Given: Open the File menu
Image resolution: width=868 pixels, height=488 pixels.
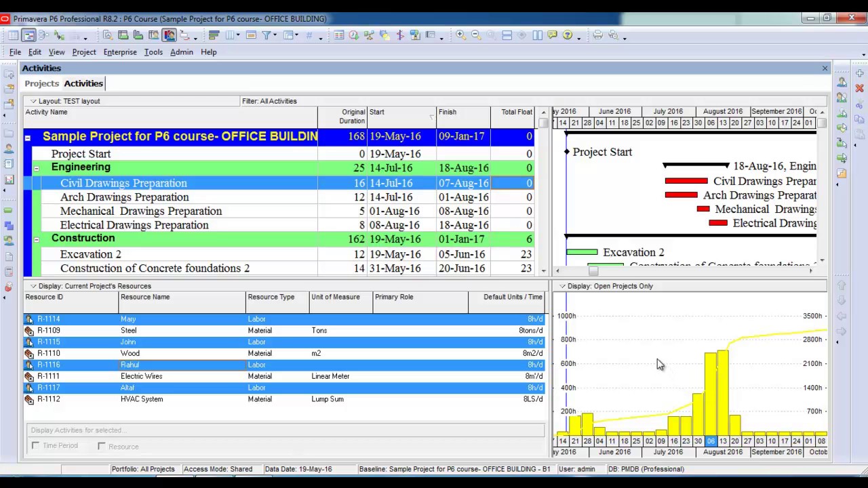Looking at the screenshot, I should [x=15, y=52].
